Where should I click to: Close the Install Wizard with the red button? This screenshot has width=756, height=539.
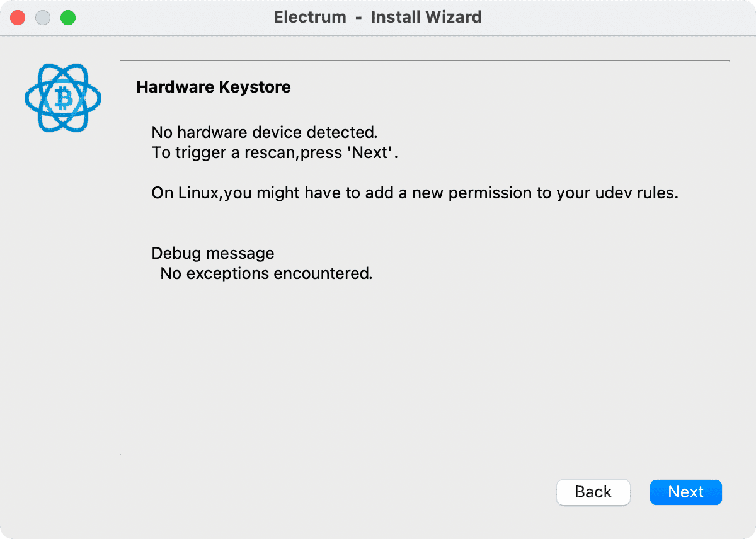[18, 18]
